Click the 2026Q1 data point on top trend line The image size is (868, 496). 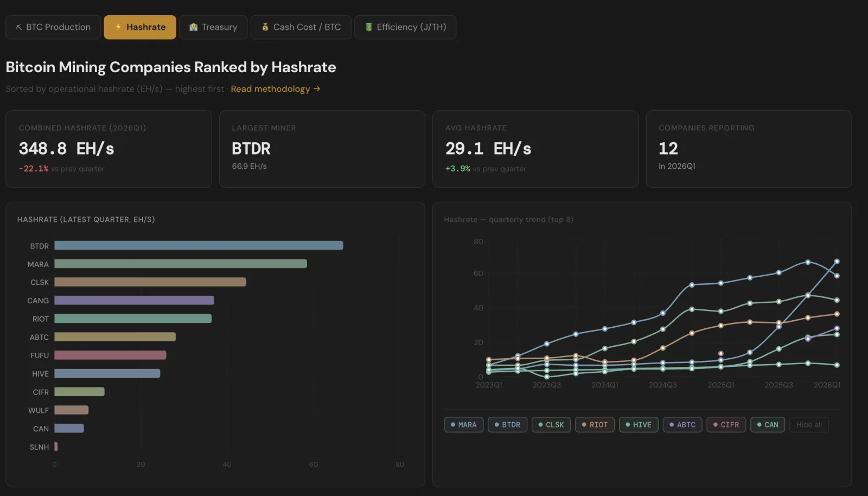(x=837, y=262)
